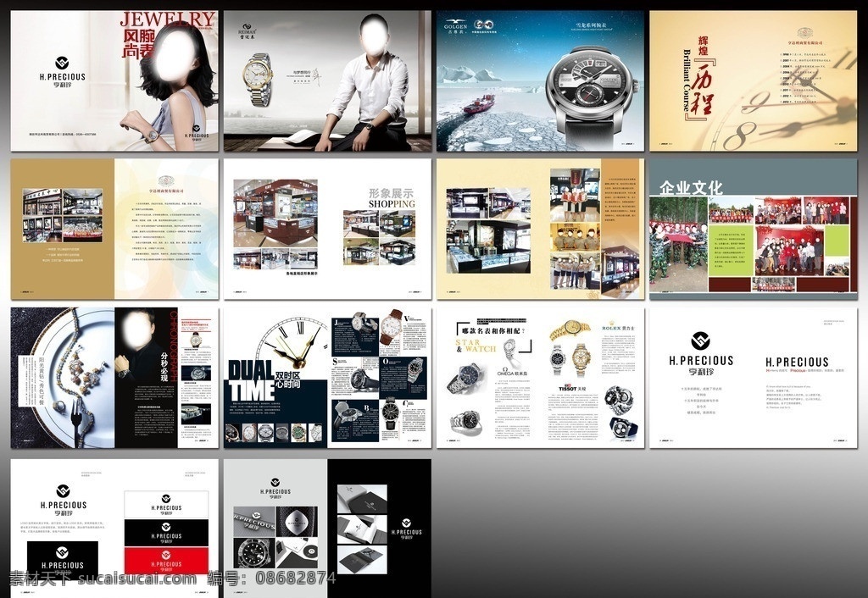Click the leather-strap watch on the DUAL TIME page
This screenshot has height=598, width=868.
(x=391, y=326)
